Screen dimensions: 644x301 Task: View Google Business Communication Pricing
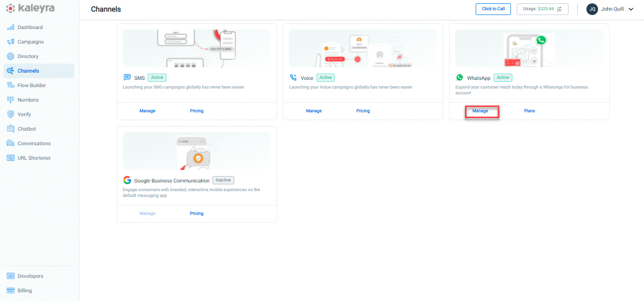[x=196, y=213]
